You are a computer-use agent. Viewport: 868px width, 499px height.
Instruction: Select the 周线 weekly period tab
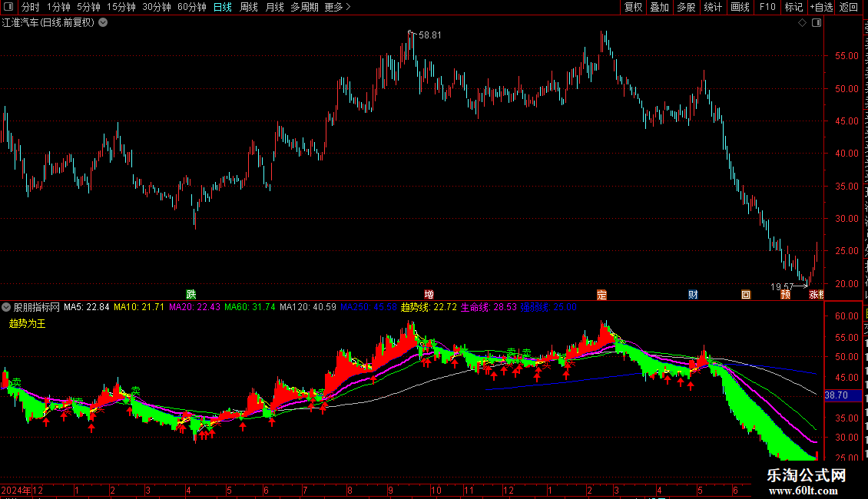pos(249,7)
